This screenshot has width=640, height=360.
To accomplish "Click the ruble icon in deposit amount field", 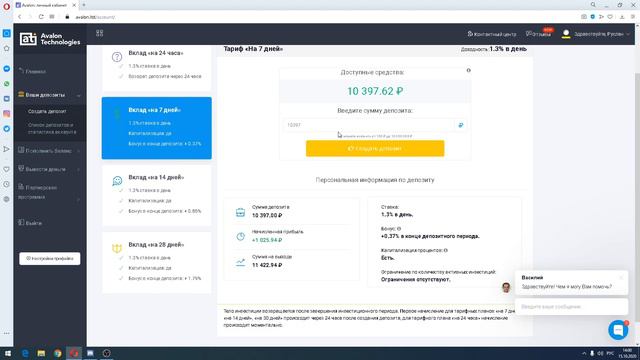I will pos(461,125).
